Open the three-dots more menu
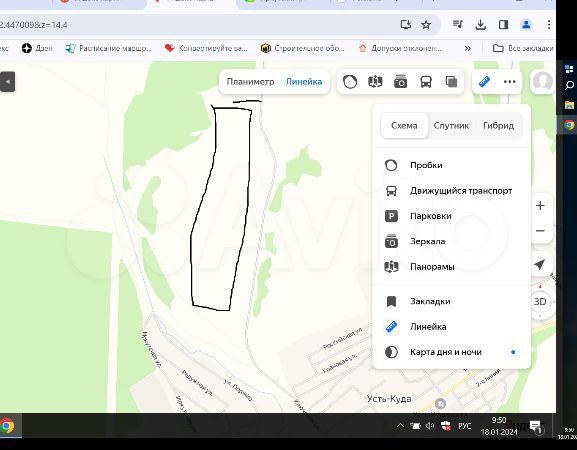Viewport: 577px width, 450px height. coord(510,82)
